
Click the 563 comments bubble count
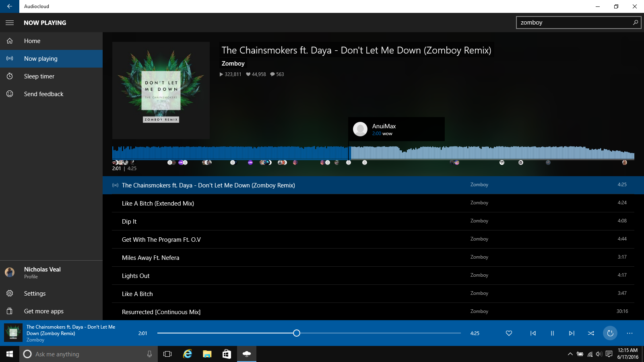coord(277,74)
